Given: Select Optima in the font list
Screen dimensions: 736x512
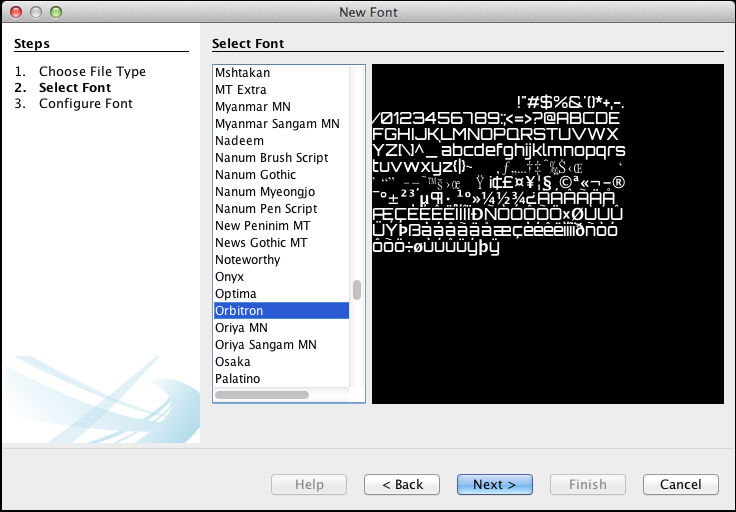Looking at the screenshot, I should 236,294.
